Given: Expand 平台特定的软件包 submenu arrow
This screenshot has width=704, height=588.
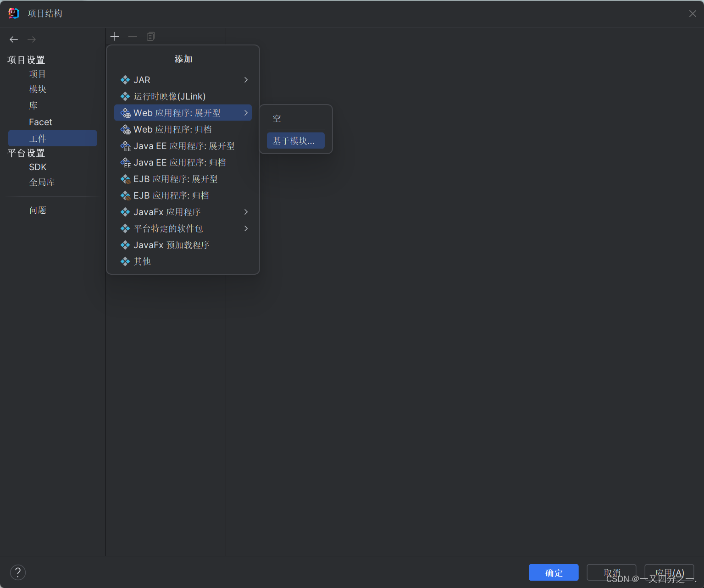Looking at the screenshot, I should point(246,228).
